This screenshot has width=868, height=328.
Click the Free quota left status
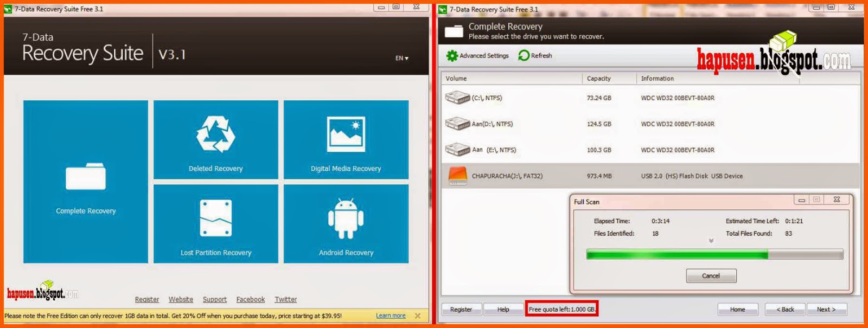[x=562, y=310]
